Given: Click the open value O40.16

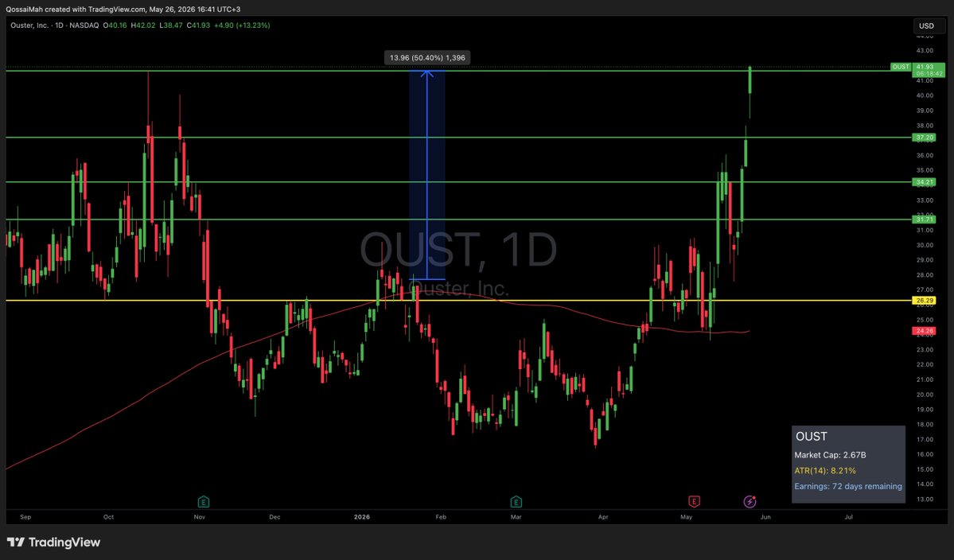Looking at the screenshot, I should click(115, 25).
